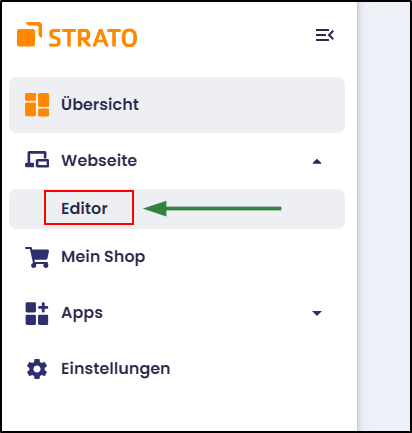The image size is (412, 433).
Task: Collapse the sidebar with the menu toggle icon
Action: tap(325, 35)
